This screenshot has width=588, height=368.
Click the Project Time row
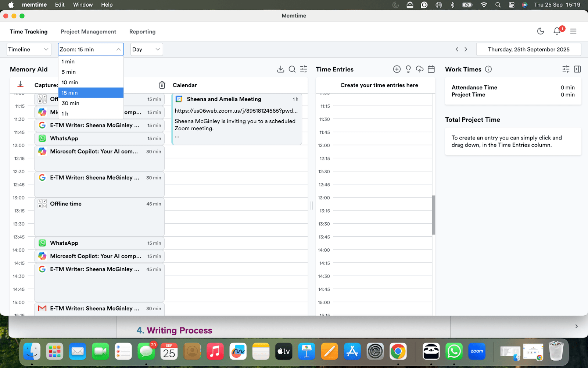click(513, 95)
